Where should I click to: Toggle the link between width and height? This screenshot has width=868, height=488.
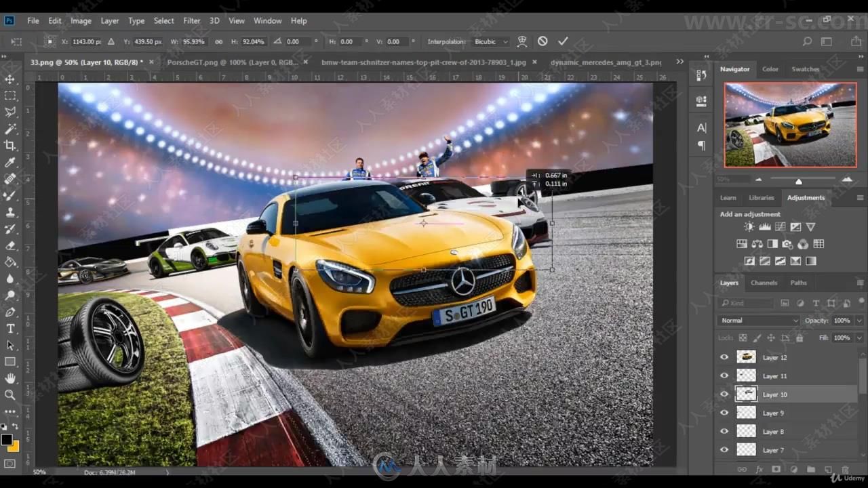(218, 41)
